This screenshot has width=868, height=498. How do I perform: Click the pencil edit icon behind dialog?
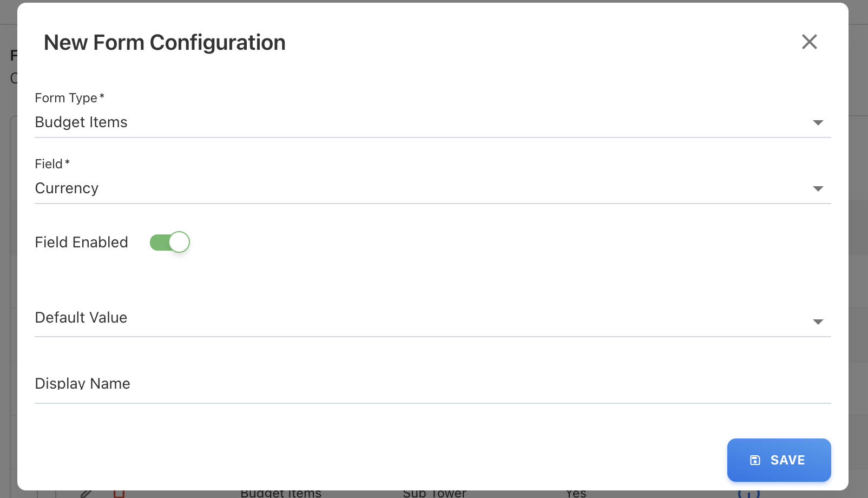pos(86,494)
